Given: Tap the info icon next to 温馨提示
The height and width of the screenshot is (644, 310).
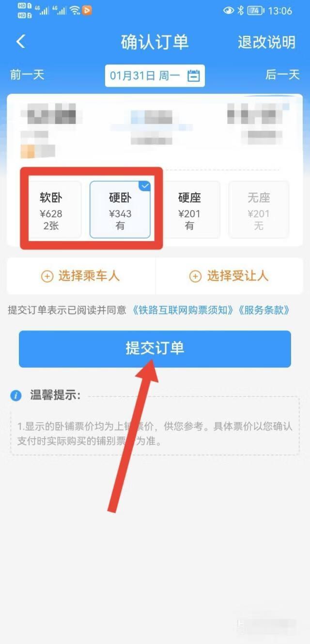Looking at the screenshot, I should pyautogui.click(x=16, y=396).
